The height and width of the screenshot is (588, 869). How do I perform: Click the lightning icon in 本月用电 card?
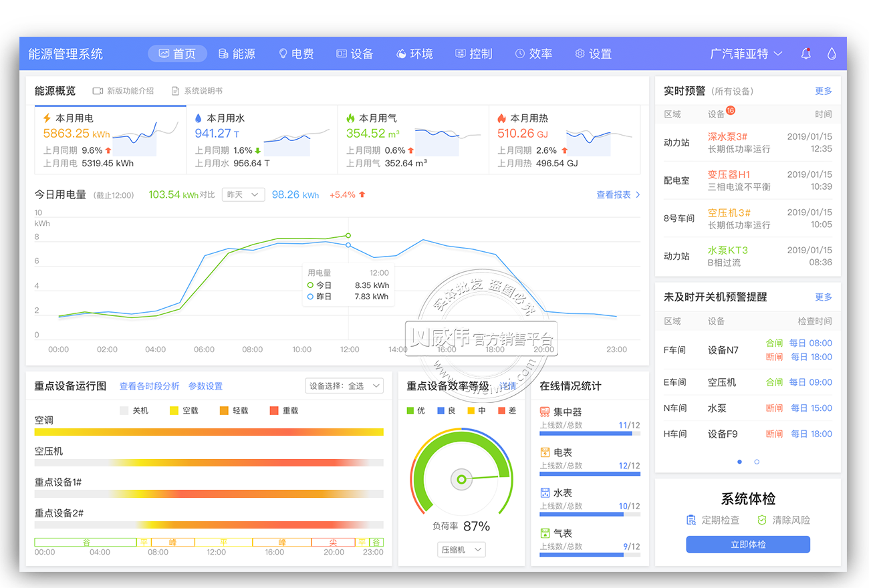pos(47,118)
